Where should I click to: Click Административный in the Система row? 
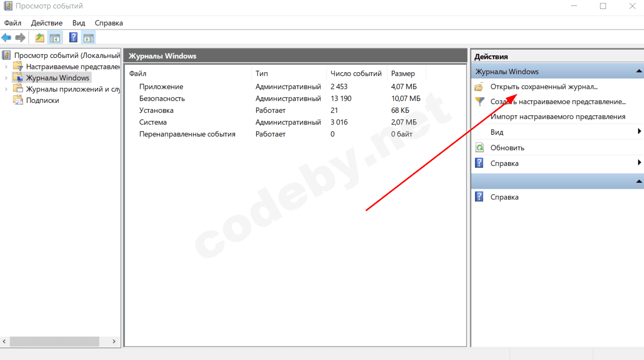pos(288,122)
